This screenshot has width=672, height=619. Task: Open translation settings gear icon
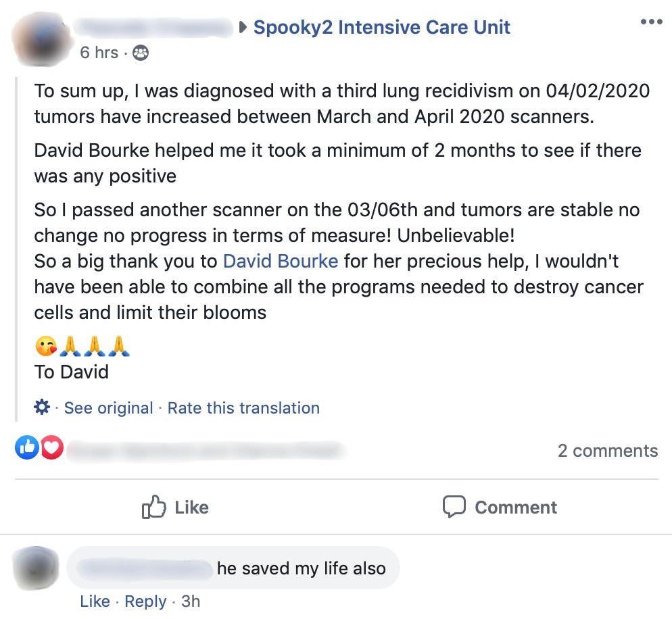[x=41, y=407]
